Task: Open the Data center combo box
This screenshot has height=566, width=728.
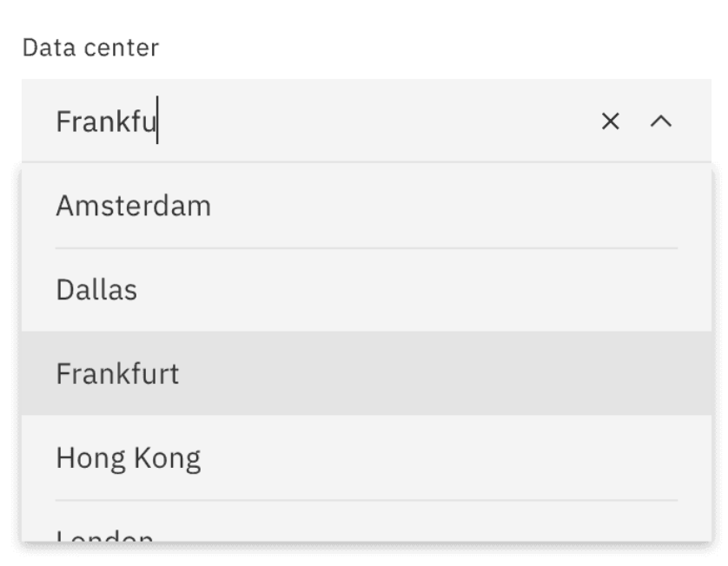Action: 261,122
